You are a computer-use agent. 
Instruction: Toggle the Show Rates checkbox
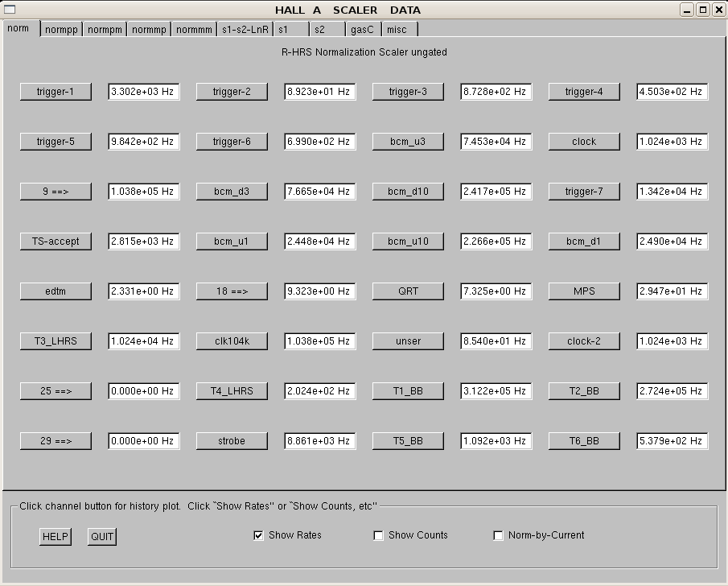258,536
